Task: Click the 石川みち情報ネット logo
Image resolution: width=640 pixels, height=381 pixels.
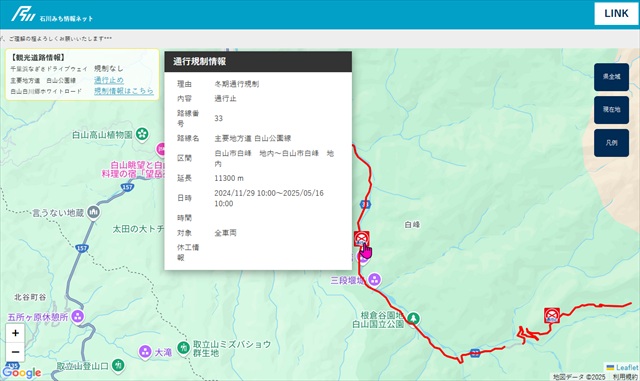Action: pyautogui.click(x=52, y=14)
